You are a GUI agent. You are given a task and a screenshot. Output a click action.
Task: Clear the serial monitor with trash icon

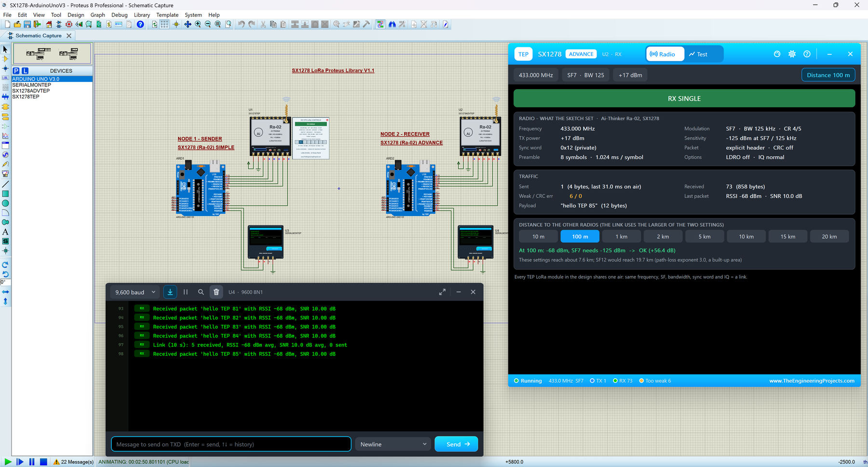[x=216, y=292]
